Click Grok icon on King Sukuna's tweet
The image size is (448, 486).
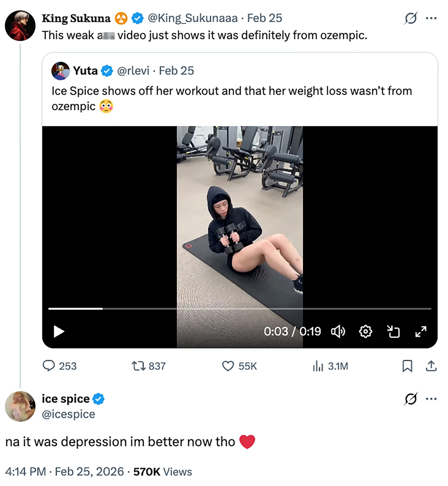click(411, 18)
